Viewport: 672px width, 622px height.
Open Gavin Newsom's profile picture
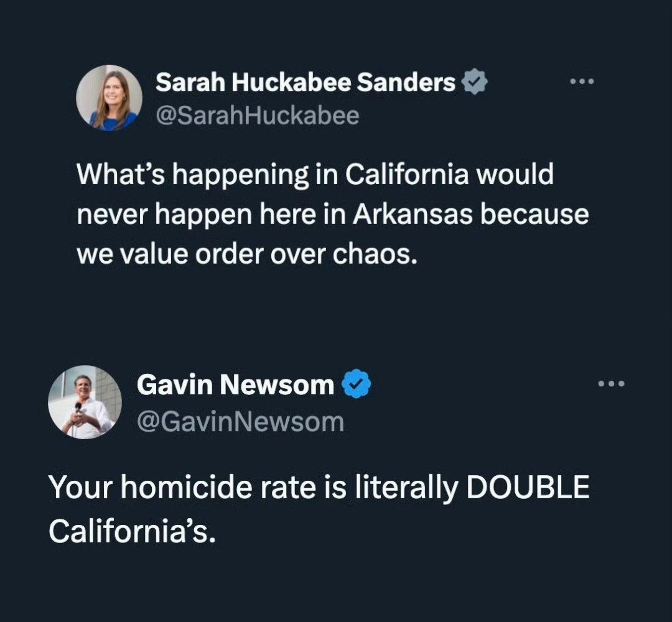click(x=85, y=402)
